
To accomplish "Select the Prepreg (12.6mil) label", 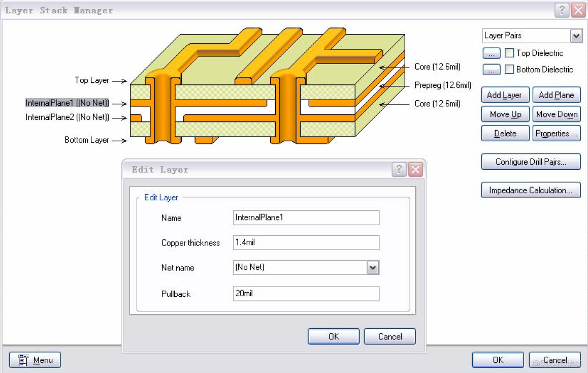I will (442, 85).
